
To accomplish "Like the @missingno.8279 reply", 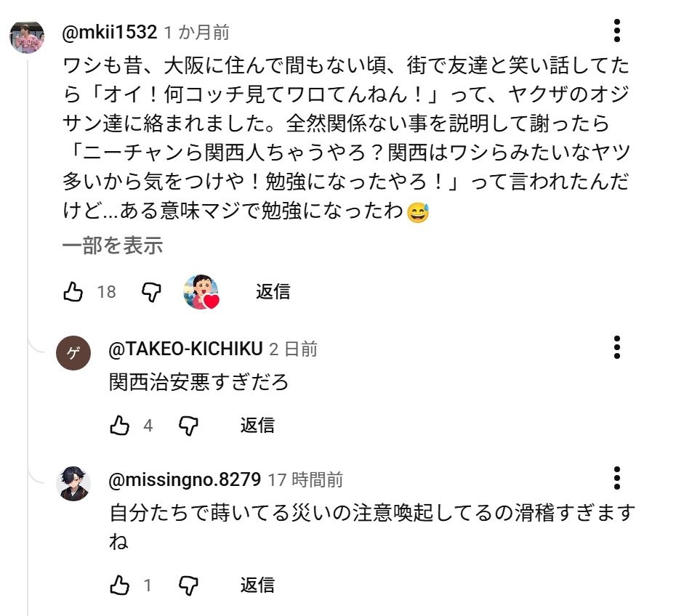I will point(119,585).
